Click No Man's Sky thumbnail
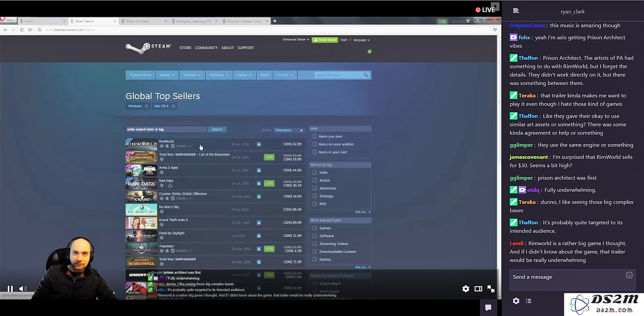Viewport: 644px width, 316px height. tap(141, 210)
